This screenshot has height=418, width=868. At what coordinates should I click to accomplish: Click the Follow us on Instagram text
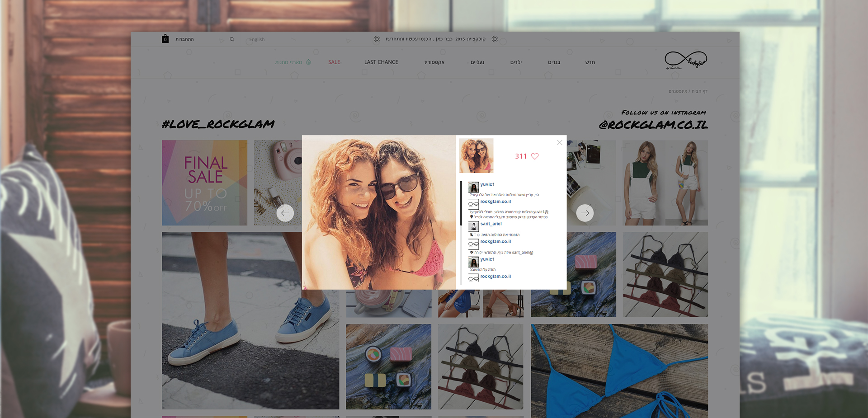pyautogui.click(x=663, y=113)
